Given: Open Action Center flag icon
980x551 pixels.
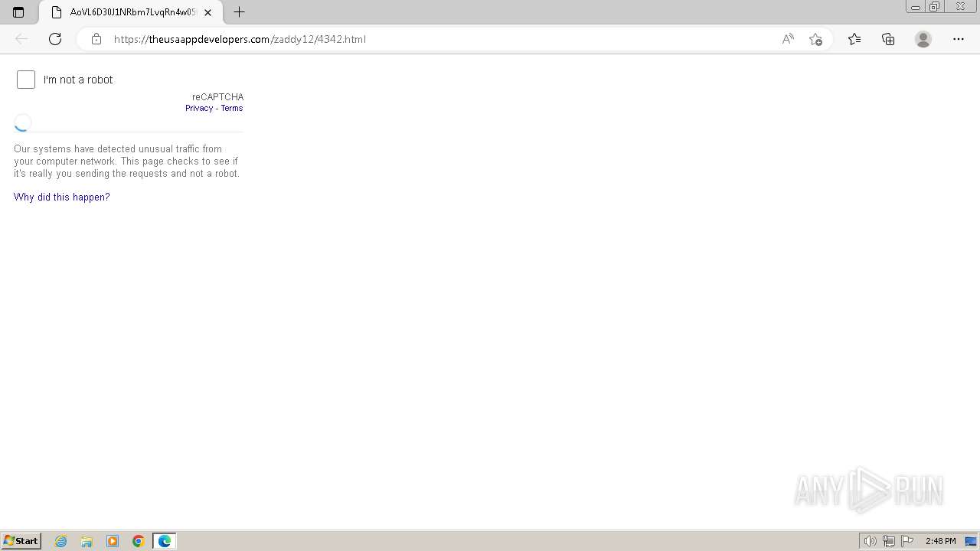Looking at the screenshot, I should 907,541.
